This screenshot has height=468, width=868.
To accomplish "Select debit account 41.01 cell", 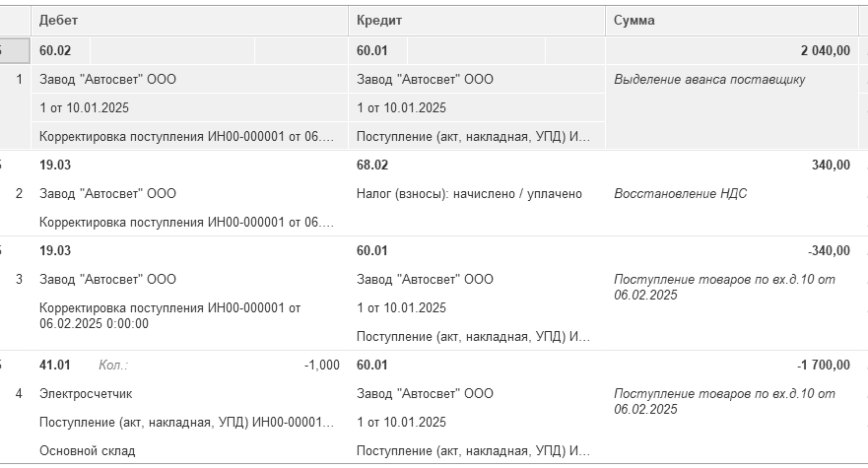I will click(55, 365).
